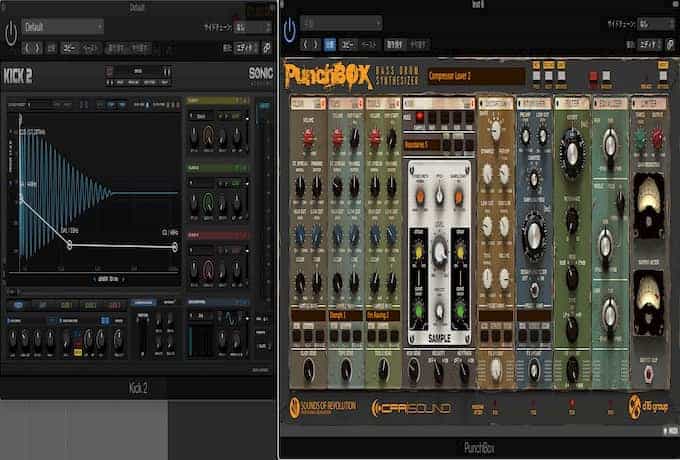Click the large Filter cutoff knob in PunchBox
This screenshot has height=460, width=680.
(x=572, y=153)
